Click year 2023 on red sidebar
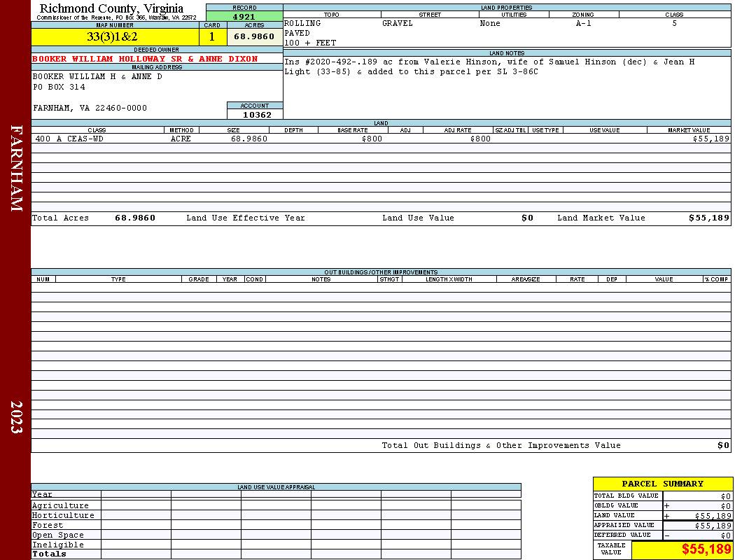 16,416
